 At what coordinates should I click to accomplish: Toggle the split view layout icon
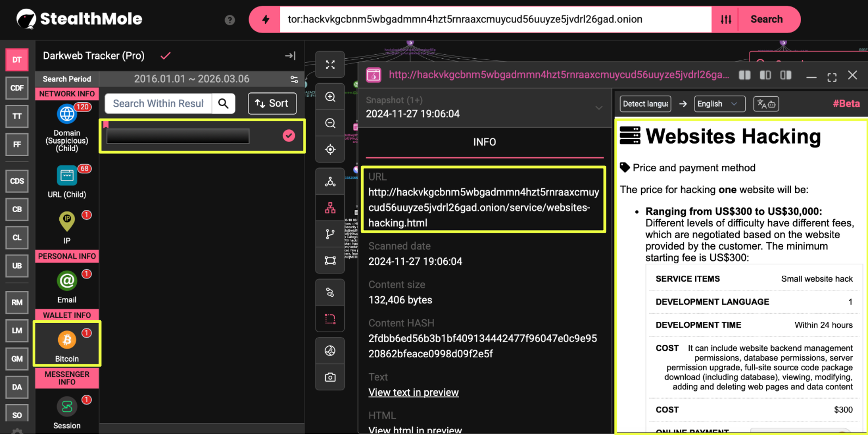(x=745, y=75)
